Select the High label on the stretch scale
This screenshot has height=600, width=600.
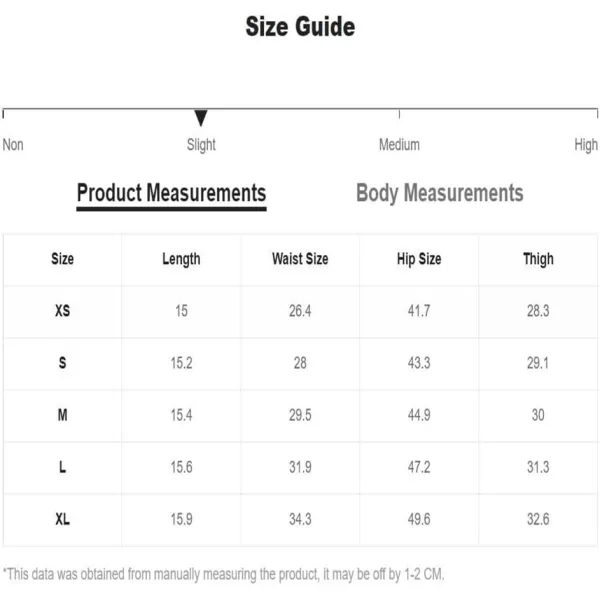[x=586, y=145]
